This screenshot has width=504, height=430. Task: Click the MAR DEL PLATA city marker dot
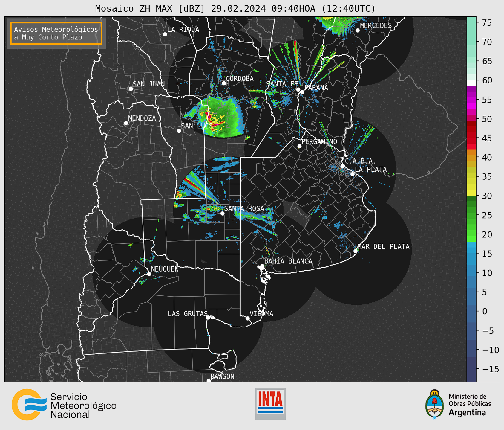[x=355, y=251]
